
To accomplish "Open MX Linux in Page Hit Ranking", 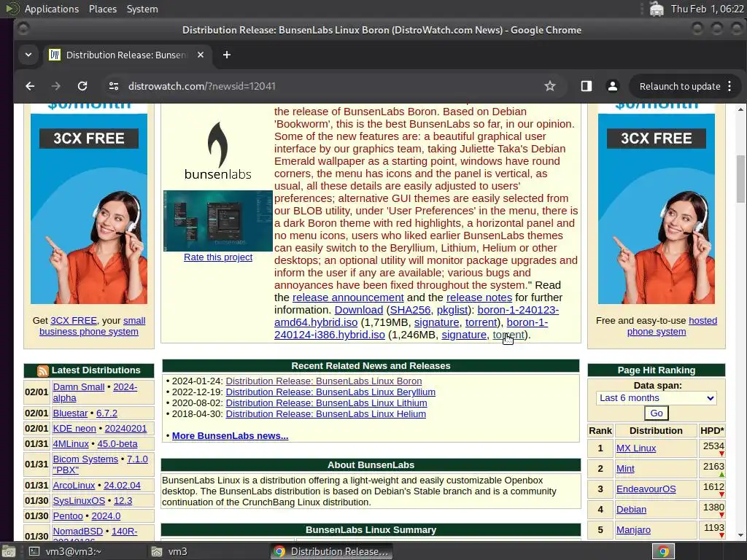I will click(636, 448).
